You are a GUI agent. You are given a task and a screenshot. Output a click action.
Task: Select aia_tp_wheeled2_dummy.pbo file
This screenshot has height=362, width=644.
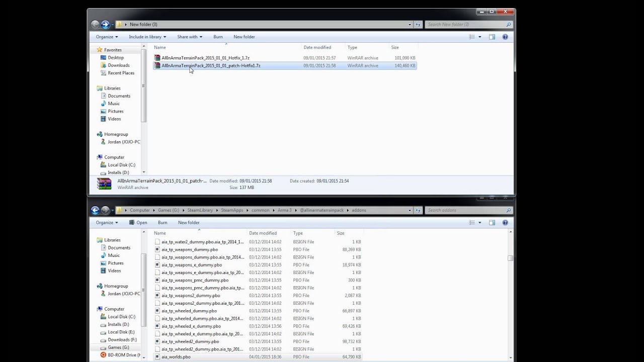click(x=190, y=341)
